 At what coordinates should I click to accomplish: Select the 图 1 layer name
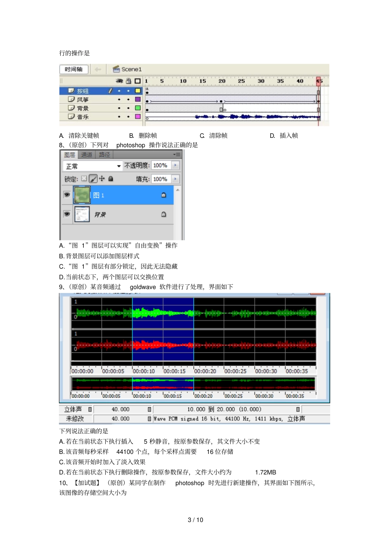click(x=99, y=195)
